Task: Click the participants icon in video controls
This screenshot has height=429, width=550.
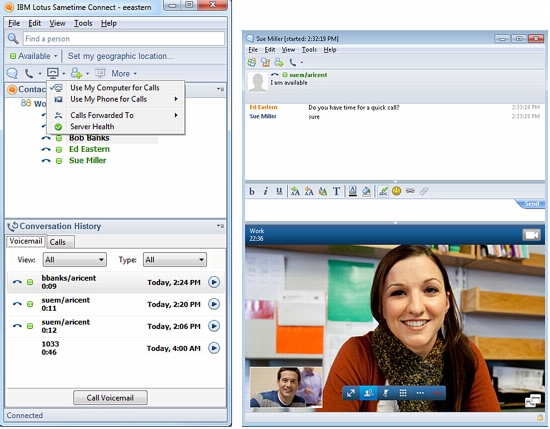Action: pos(368,393)
